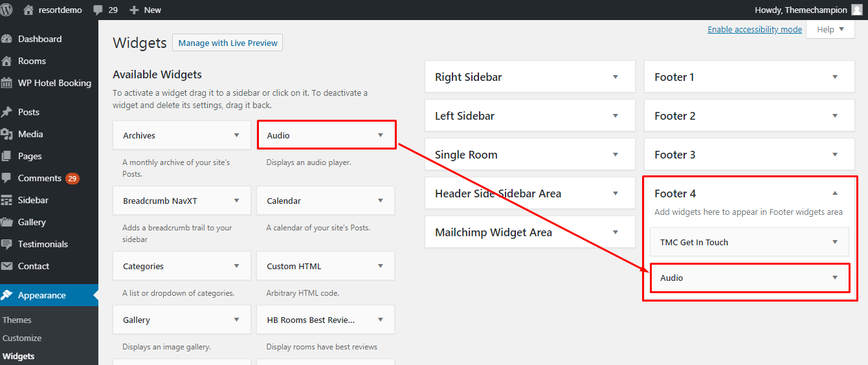Open the Help dropdown tab
Image resolution: width=868 pixels, height=365 pixels.
tap(830, 29)
